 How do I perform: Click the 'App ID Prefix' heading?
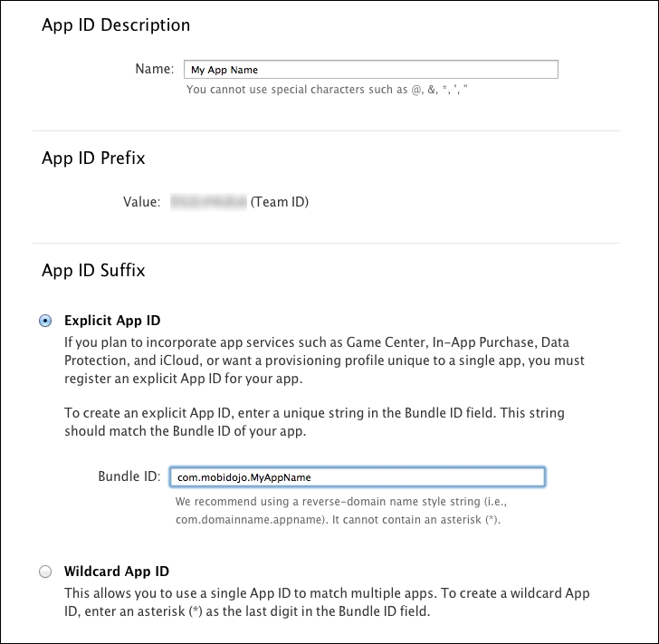[x=93, y=159]
